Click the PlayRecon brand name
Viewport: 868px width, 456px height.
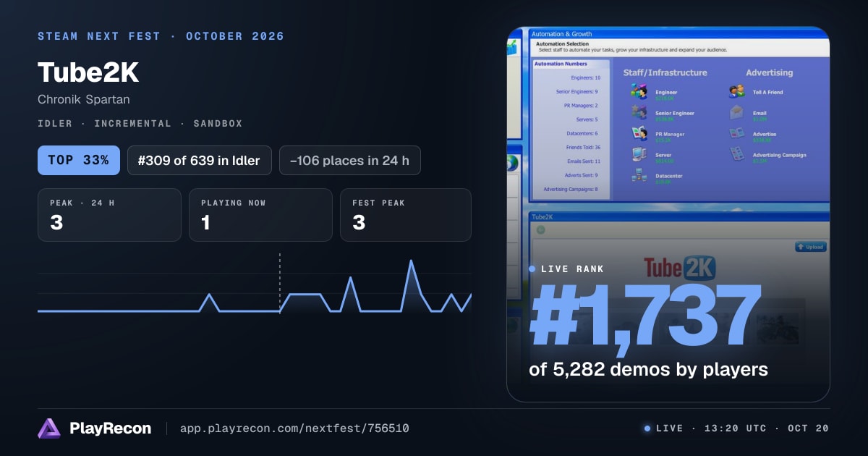(x=111, y=428)
